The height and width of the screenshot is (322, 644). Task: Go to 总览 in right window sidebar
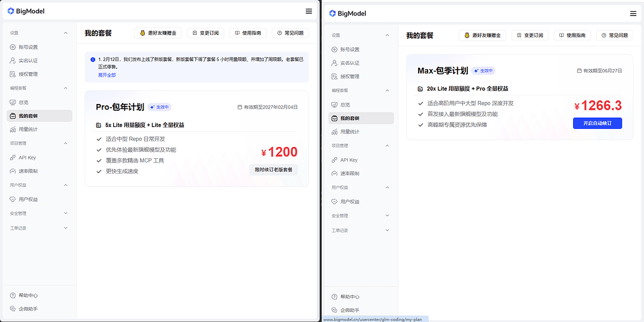361,105
